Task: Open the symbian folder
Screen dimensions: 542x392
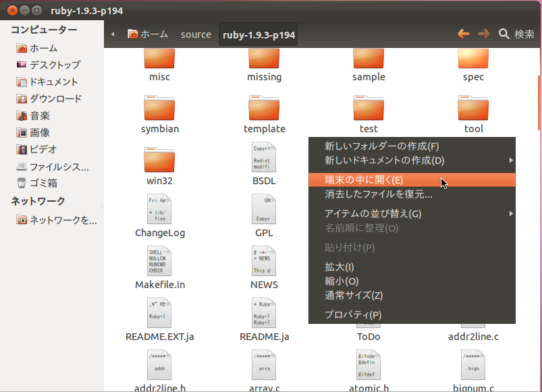Action: pos(159,108)
